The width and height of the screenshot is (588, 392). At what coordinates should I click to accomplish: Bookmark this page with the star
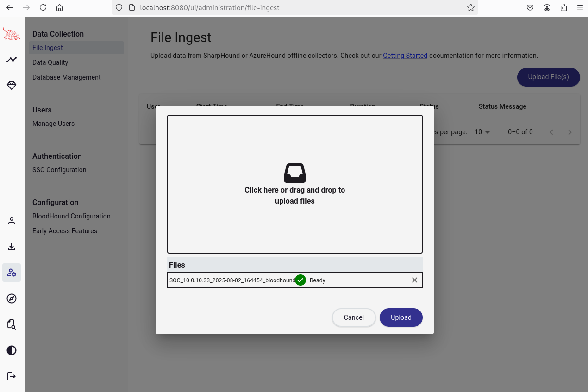470,7
